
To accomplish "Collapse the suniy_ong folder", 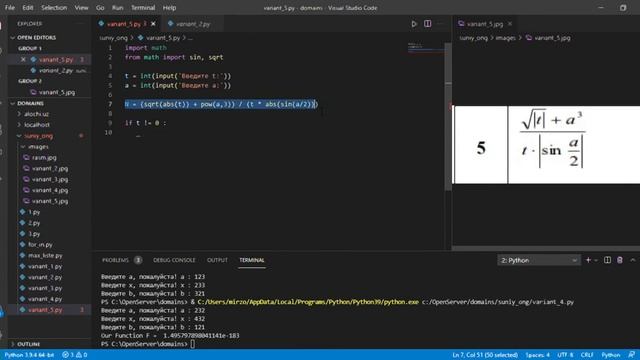I will click(38, 136).
